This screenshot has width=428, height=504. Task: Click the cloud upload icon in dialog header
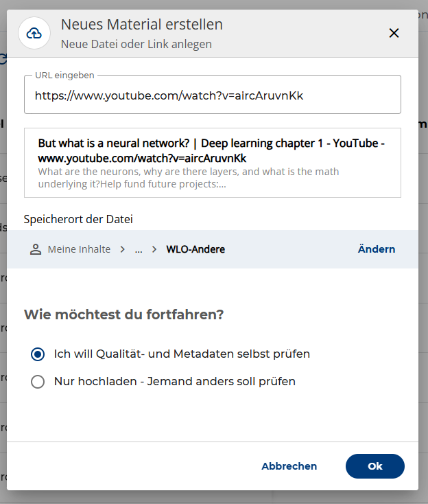coord(34,33)
